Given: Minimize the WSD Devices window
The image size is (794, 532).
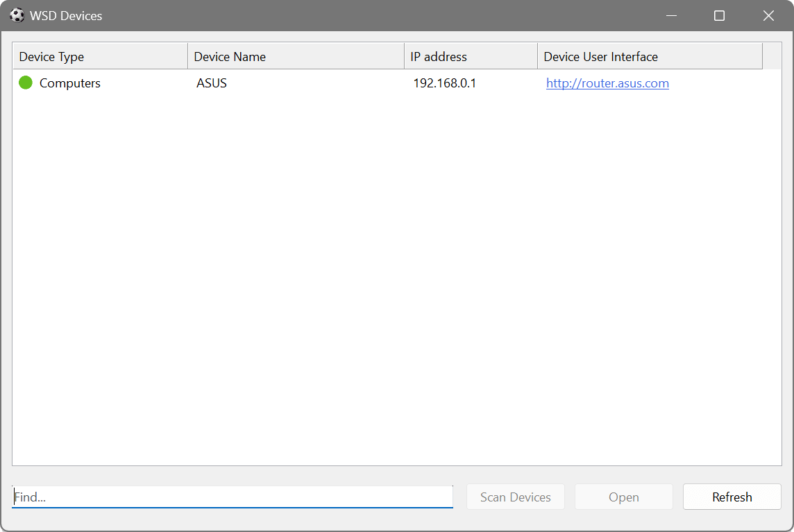Looking at the screenshot, I should [x=670, y=15].
